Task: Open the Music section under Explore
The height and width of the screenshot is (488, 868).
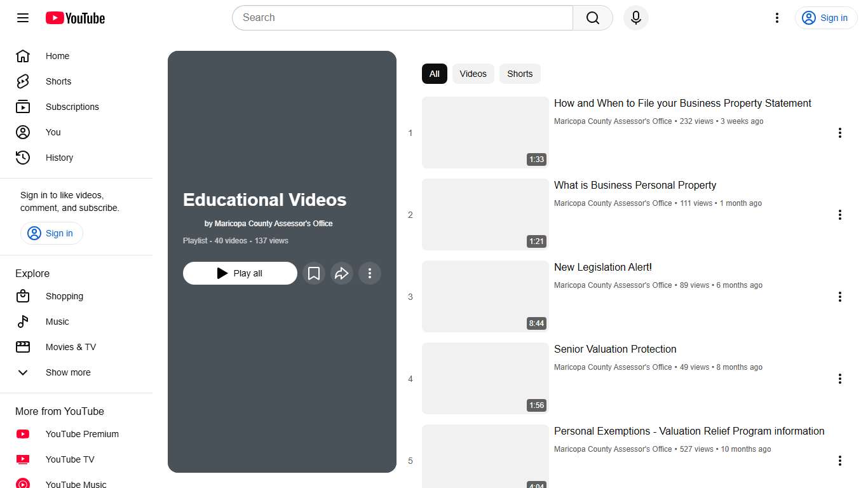Action: [57, 322]
